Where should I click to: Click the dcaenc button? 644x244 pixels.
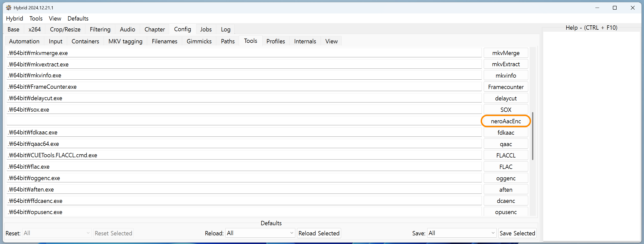point(506,201)
